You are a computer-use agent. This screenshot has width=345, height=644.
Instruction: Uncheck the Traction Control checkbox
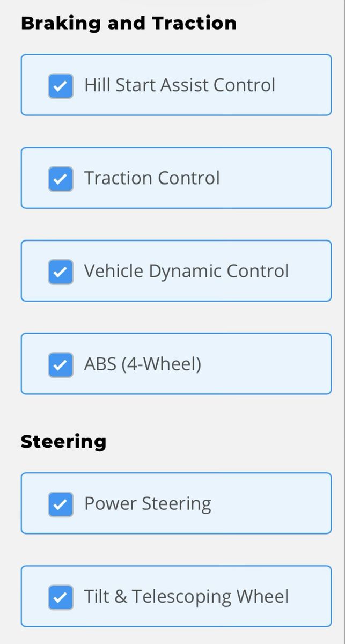tap(61, 178)
